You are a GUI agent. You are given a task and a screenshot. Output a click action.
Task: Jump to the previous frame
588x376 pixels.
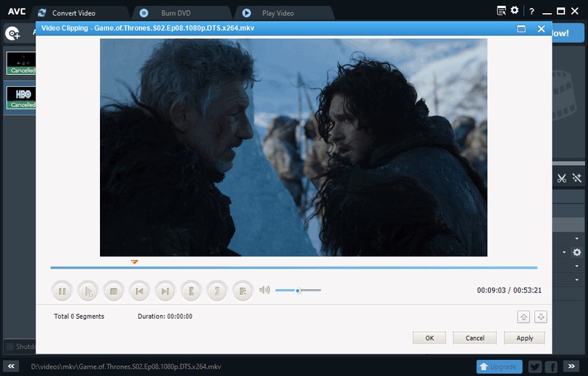pyautogui.click(x=139, y=292)
